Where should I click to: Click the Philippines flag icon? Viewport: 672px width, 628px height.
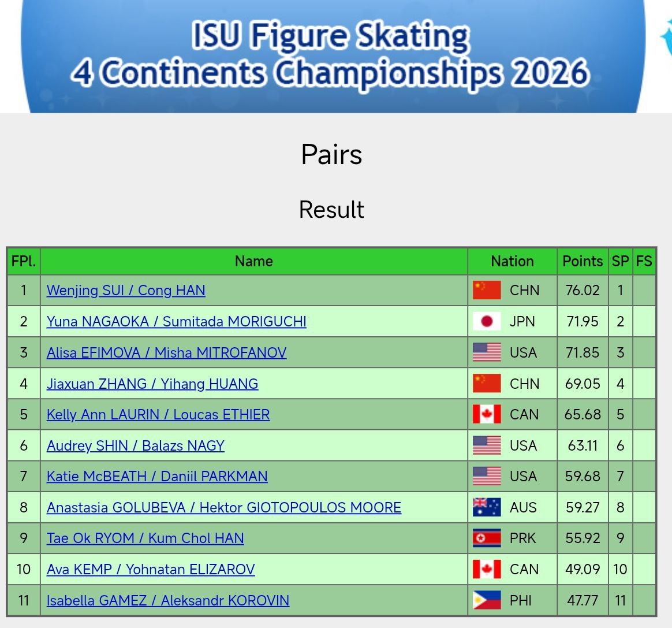tap(487, 600)
